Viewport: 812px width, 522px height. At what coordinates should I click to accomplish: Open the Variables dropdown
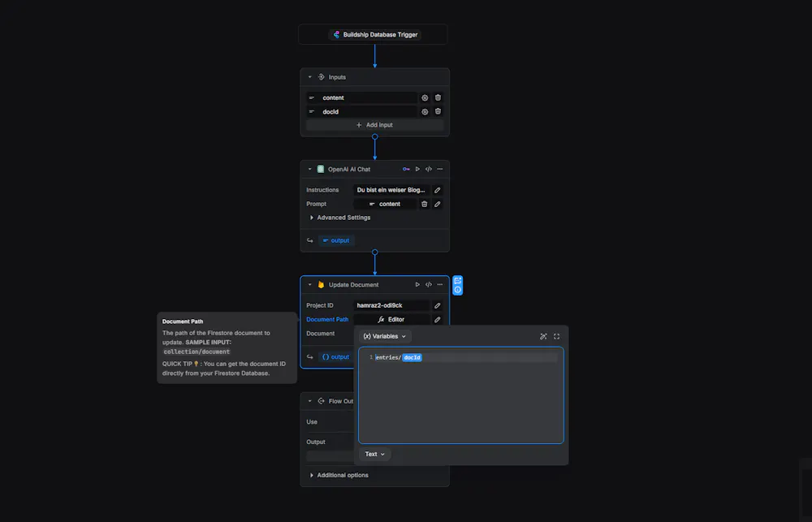385,337
